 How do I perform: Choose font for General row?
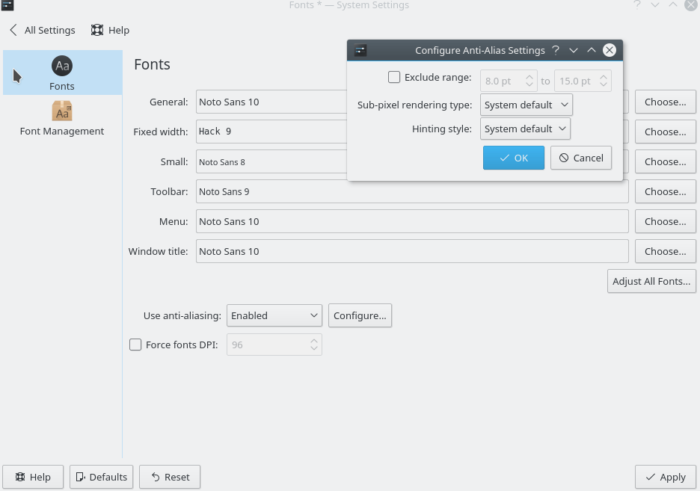pos(665,102)
